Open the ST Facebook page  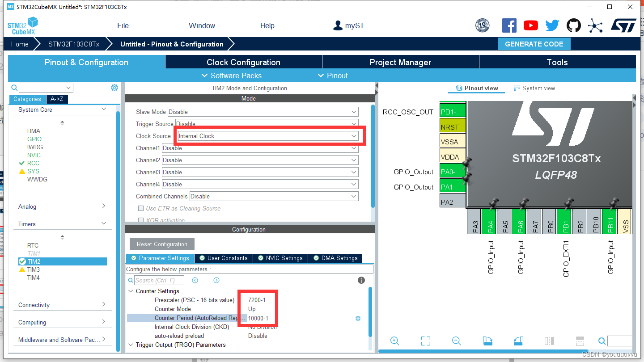509,25
